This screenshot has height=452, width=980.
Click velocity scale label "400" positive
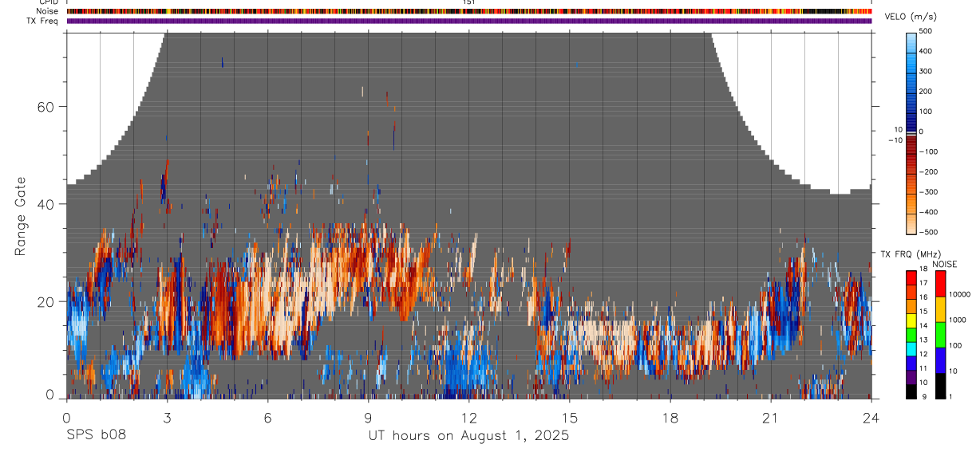[x=927, y=51]
